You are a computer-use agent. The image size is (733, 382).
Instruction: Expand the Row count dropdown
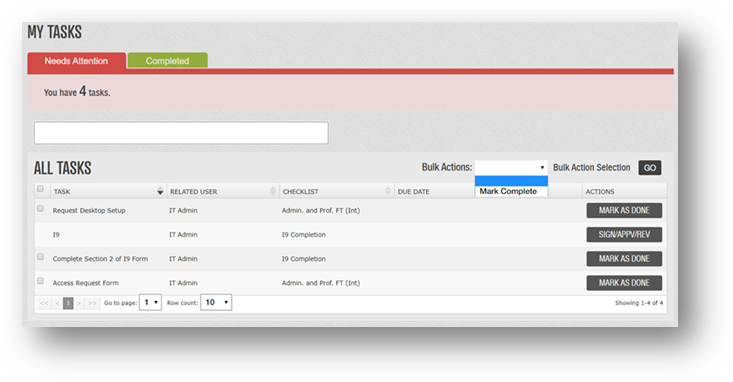pos(216,303)
